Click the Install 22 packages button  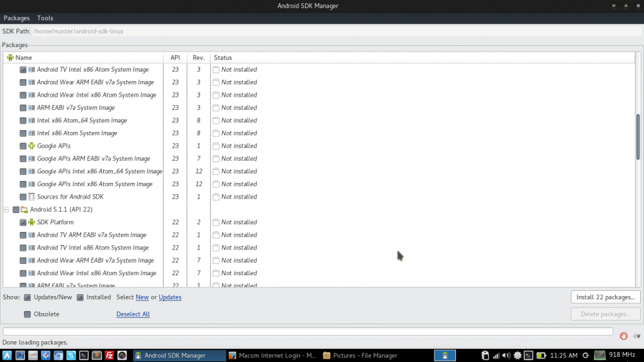604,297
